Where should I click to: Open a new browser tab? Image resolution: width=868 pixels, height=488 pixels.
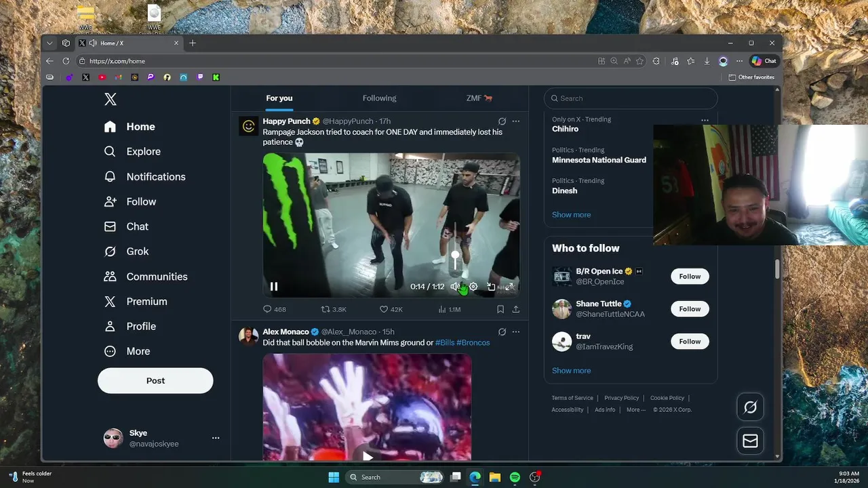tap(193, 43)
